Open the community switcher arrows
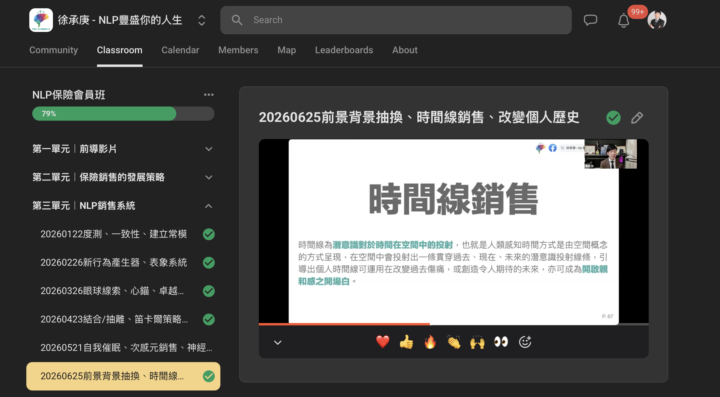This screenshot has width=720, height=397. point(202,20)
